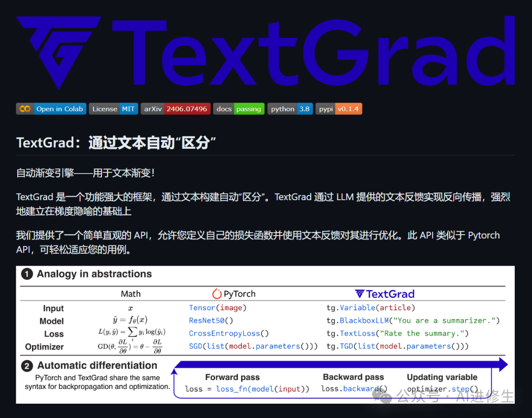Click the loss formula L(y, ŷ) in Math column
532x418 pixels.
click(132, 332)
